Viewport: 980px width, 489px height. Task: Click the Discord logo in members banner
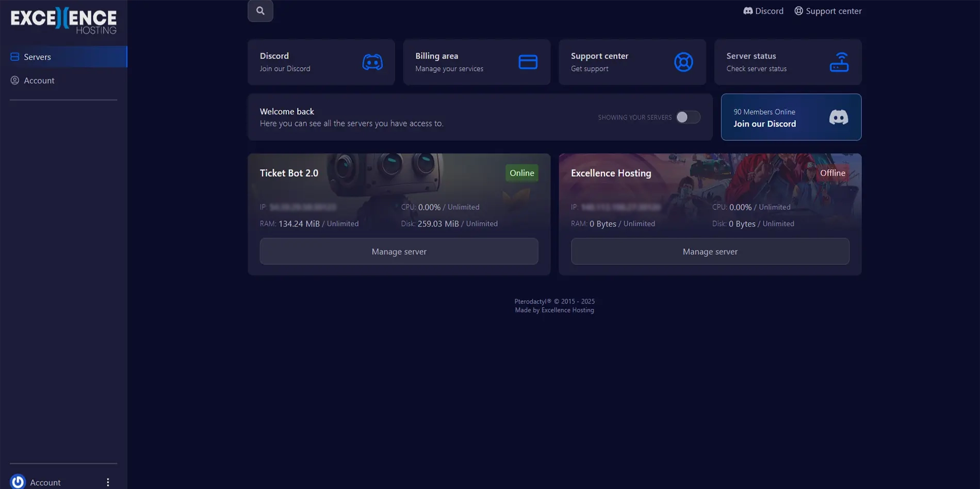tap(838, 117)
